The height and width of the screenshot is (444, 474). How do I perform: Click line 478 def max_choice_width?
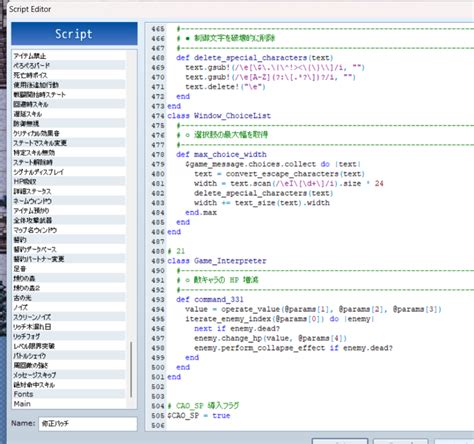point(221,154)
